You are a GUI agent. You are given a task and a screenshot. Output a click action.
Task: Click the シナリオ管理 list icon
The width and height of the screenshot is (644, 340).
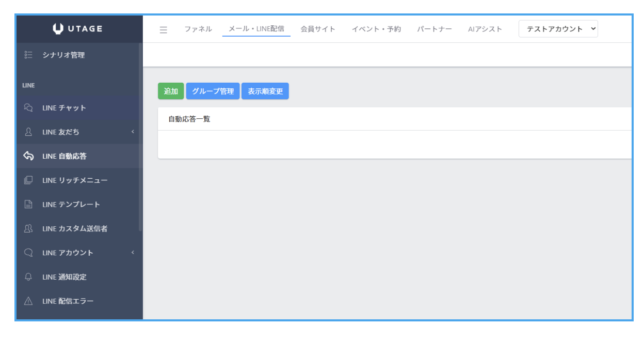pos(29,55)
